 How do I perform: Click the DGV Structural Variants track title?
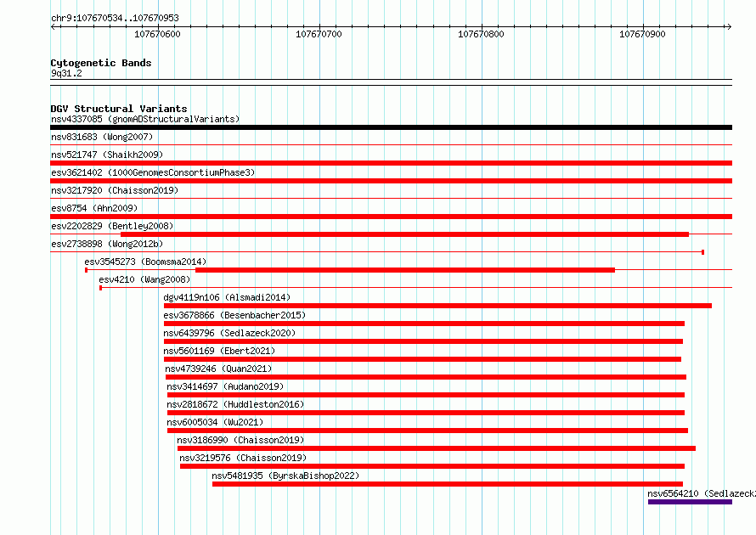[119, 109]
